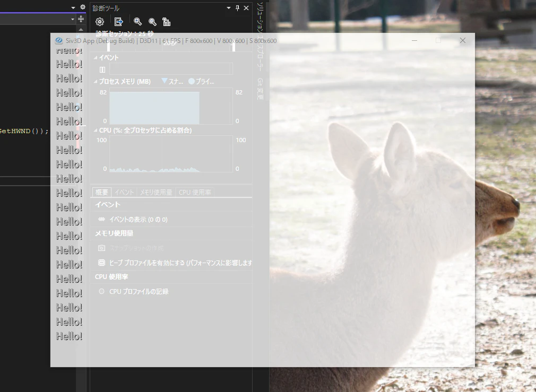Screen dimensions: 536x392
Task: Switch to the 概要 tab
Action: click(x=101, y=192)
